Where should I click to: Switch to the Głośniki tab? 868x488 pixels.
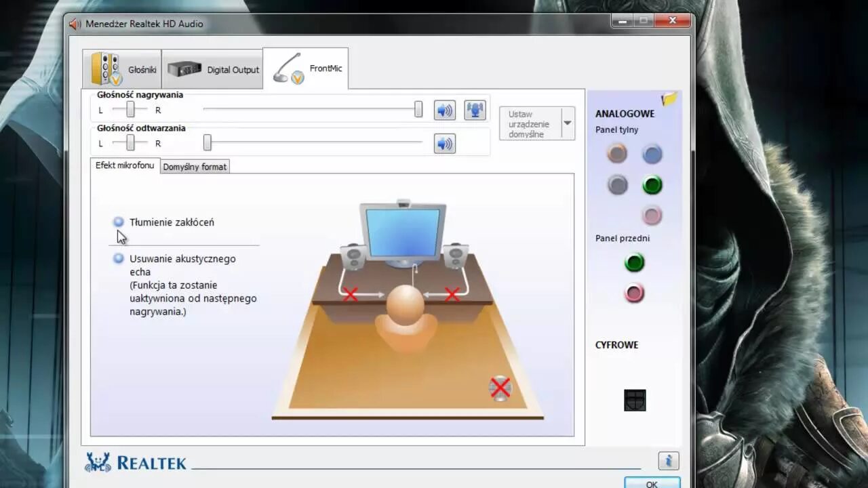point(122,69)
